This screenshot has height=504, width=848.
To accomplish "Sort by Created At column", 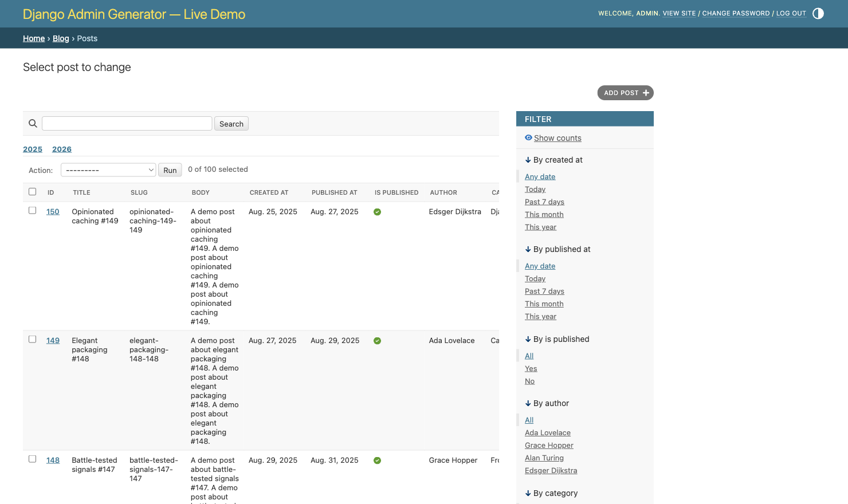I will [x=269, y=192].
